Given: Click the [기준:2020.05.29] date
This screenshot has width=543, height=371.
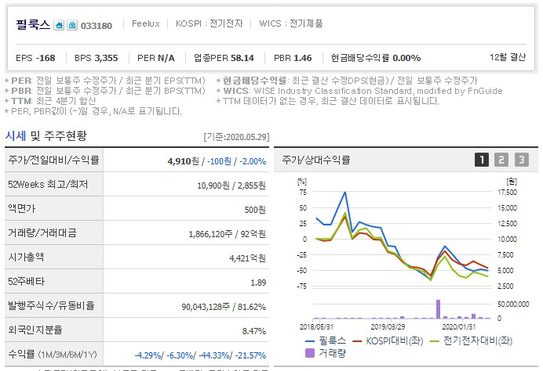Looking at the screenshot, I should (237, 137).
